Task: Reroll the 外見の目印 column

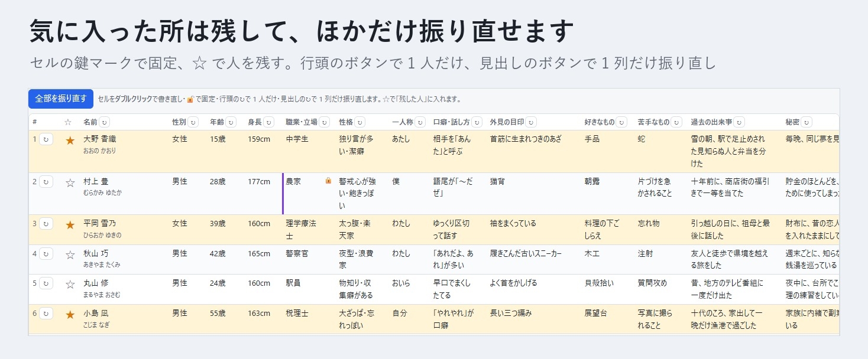Action: pyautogui.click(x=531, y=122)
